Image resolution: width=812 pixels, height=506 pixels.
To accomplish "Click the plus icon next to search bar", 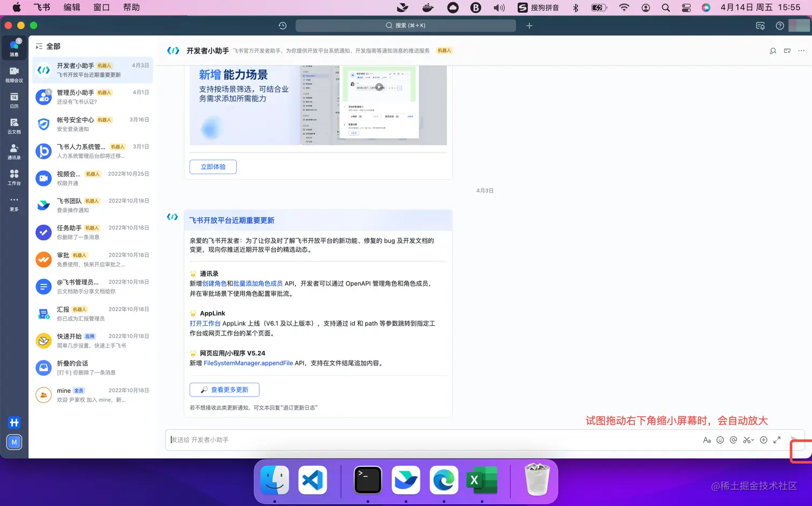I will pos(529,26).
